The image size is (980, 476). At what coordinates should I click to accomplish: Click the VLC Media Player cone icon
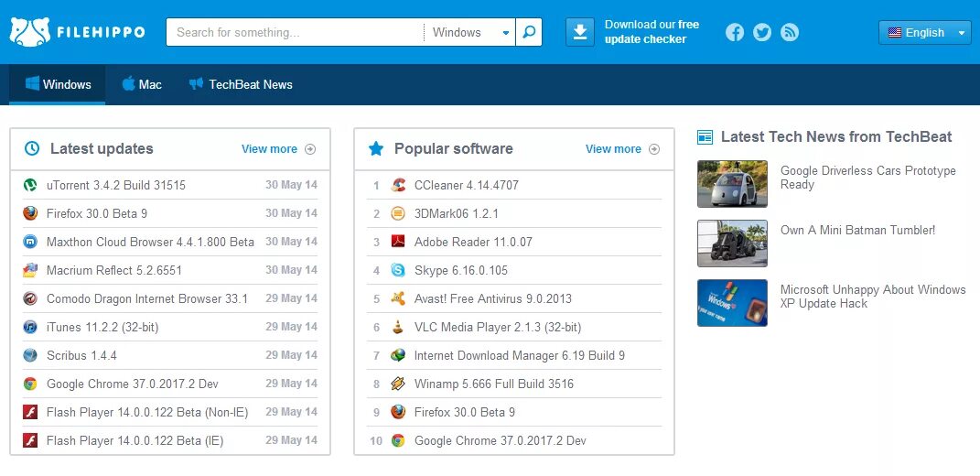click(x=398, y=327)
